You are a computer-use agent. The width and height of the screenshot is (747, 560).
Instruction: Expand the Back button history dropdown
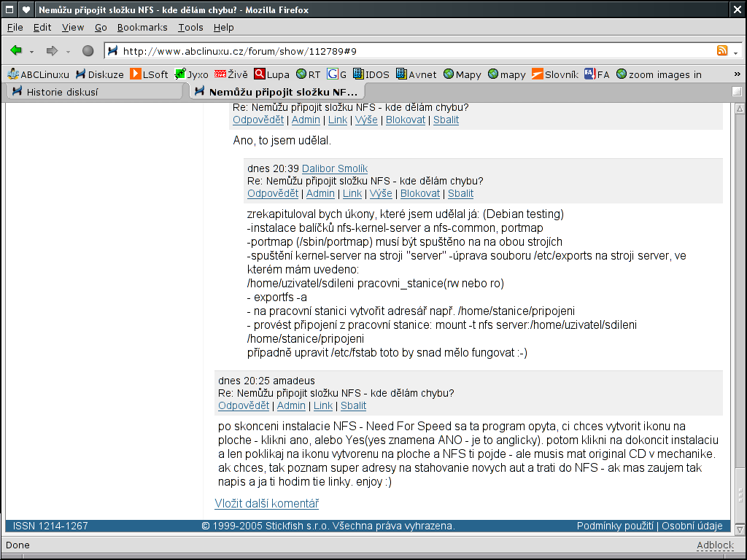pos(31,52)
